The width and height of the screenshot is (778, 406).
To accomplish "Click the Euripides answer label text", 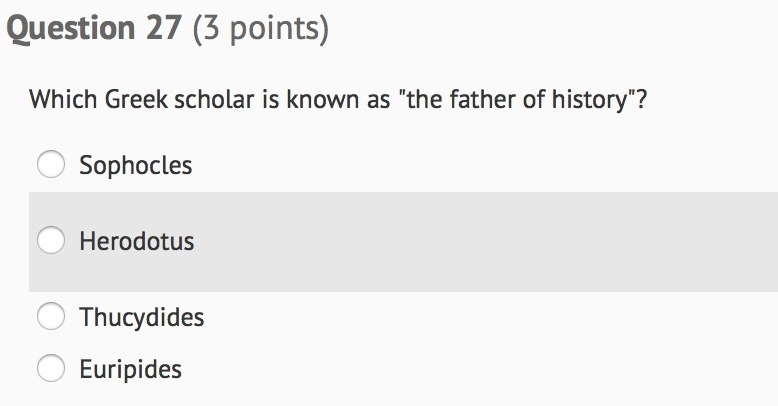I will click(130, 370).
